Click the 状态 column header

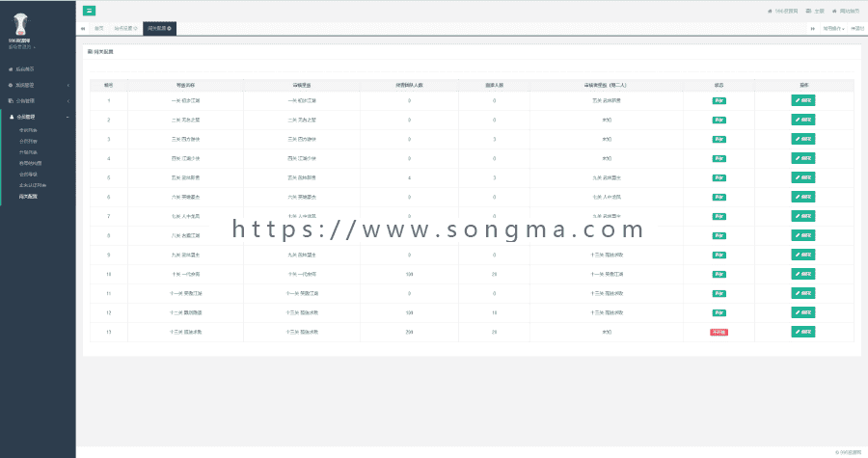(719, 85)
